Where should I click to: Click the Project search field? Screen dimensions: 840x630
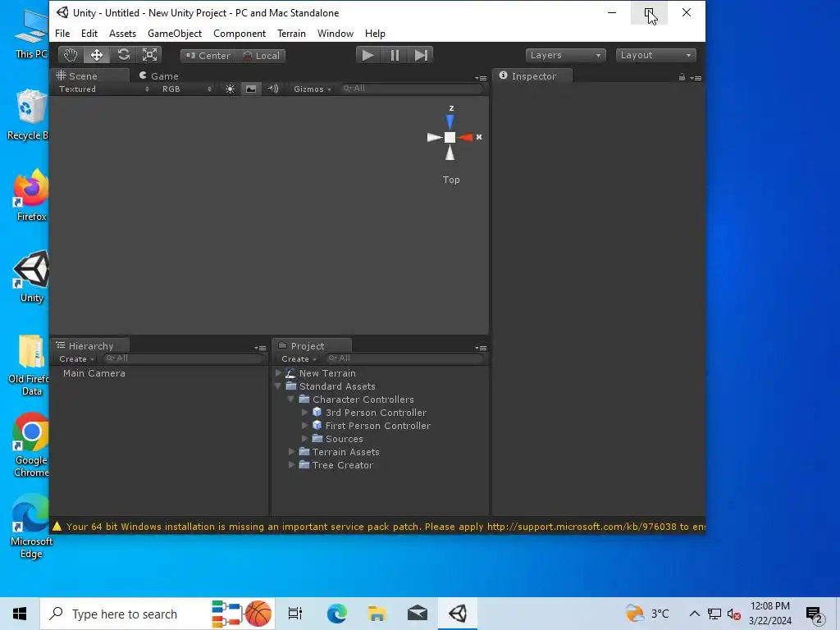404,358
